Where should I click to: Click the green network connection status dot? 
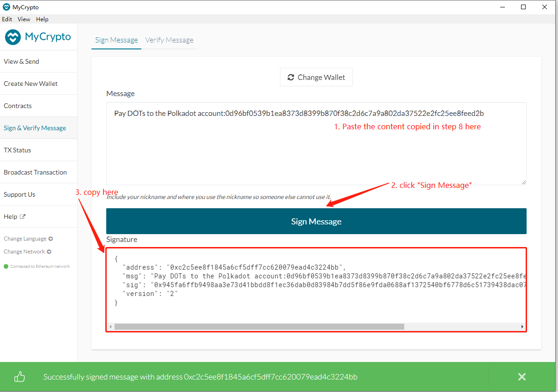pyautogui.click(x=6, y=266)
